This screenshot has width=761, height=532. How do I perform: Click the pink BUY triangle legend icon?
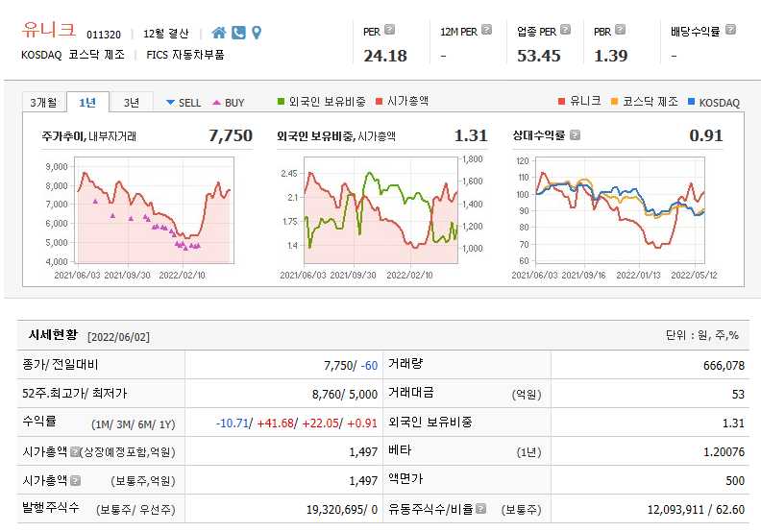coord(216,103)
